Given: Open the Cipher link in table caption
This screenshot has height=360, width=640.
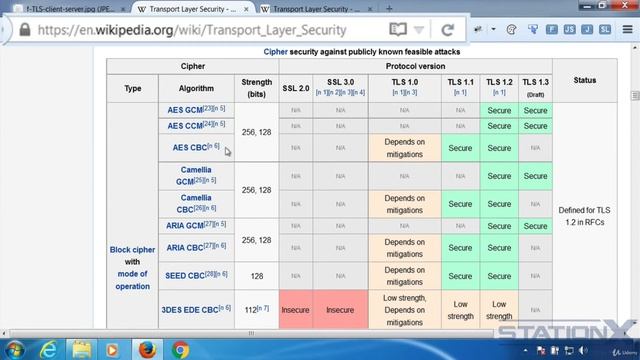Looking at the screenshot, I should tap(276, 52).
